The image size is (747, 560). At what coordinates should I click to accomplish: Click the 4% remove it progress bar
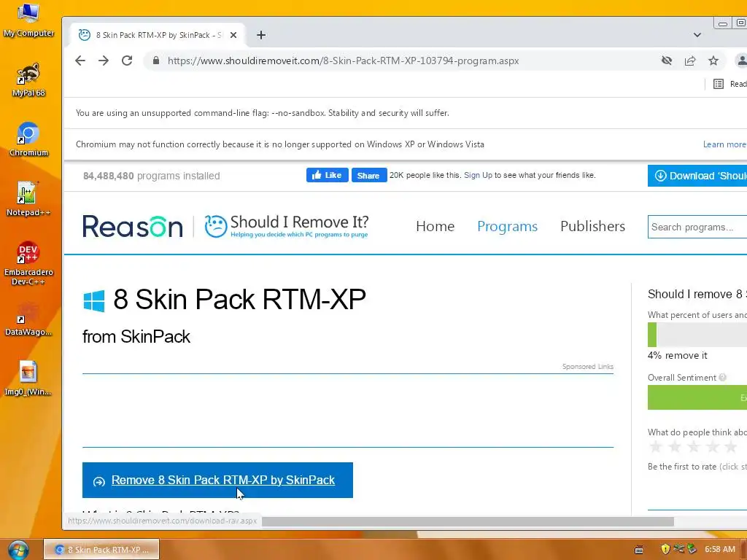click(697, 335)
